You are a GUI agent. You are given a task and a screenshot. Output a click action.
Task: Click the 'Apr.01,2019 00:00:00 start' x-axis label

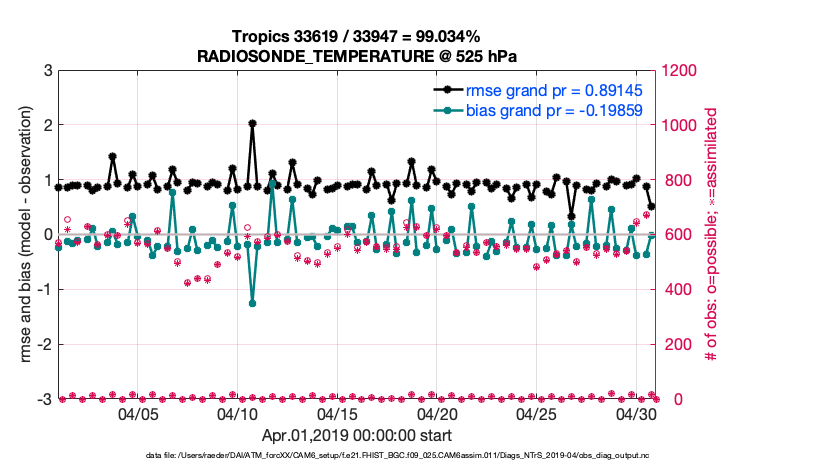[357, 436]
